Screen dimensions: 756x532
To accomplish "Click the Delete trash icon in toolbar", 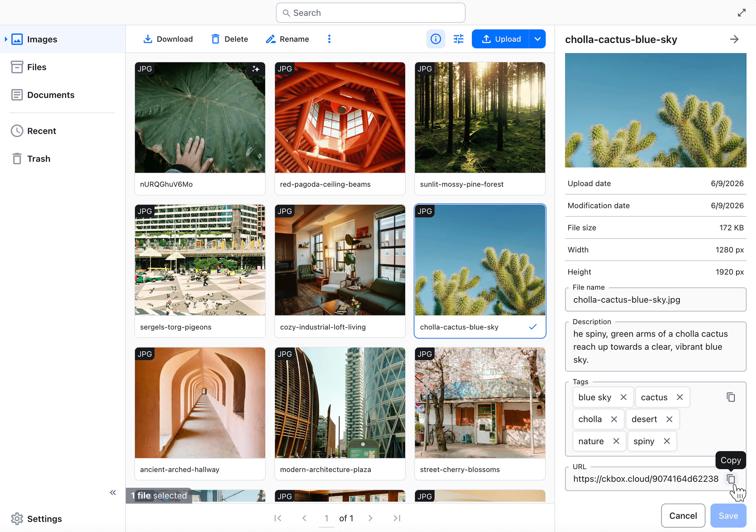I will [215, 39].
